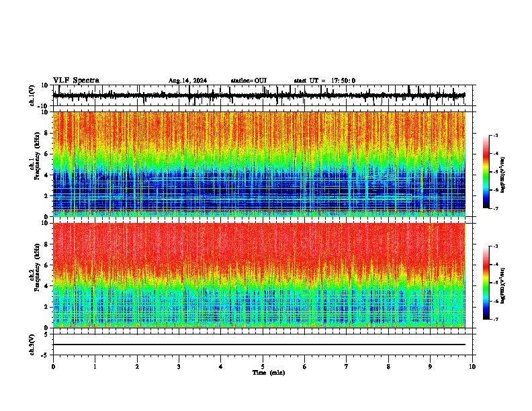Click the "8" kHz tick on ch.1 axis

(x=48, y=133)
